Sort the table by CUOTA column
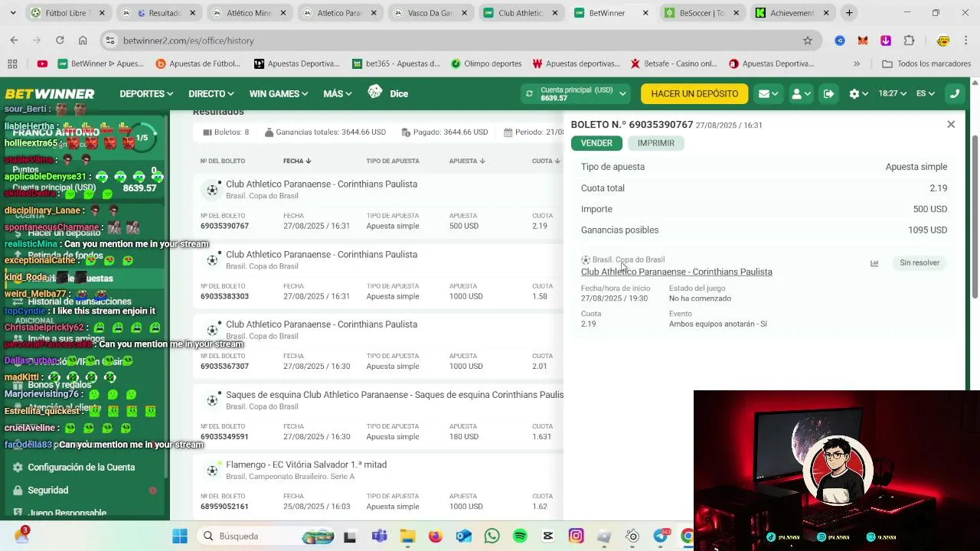980x551 pixels. [547, 161]
